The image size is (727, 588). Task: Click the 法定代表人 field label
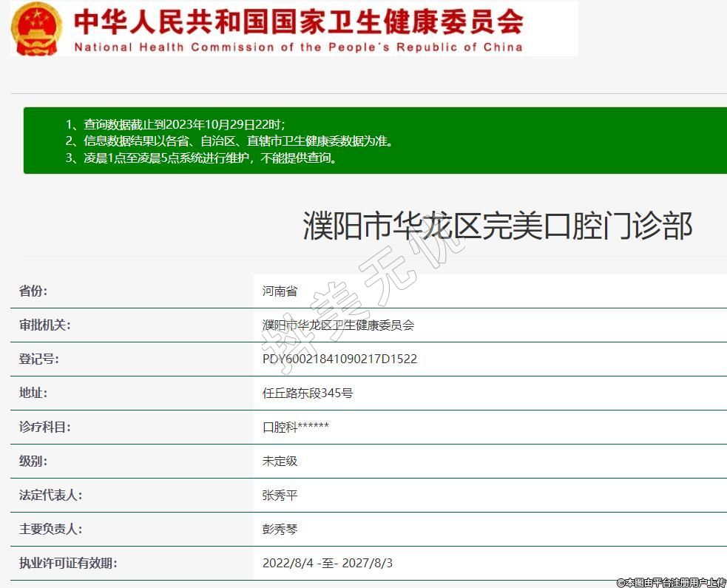50,495
